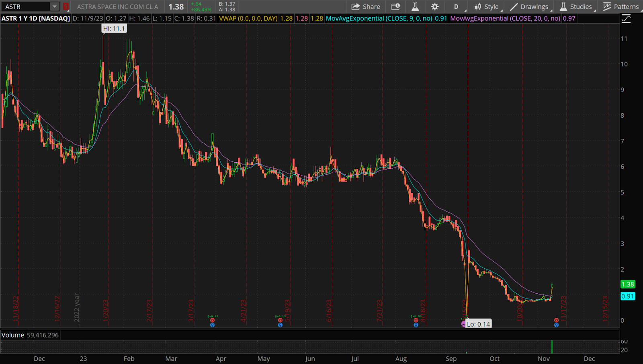Click the red earnings marker near November
This screenshot has height=364, width=643.
(556, 320)
